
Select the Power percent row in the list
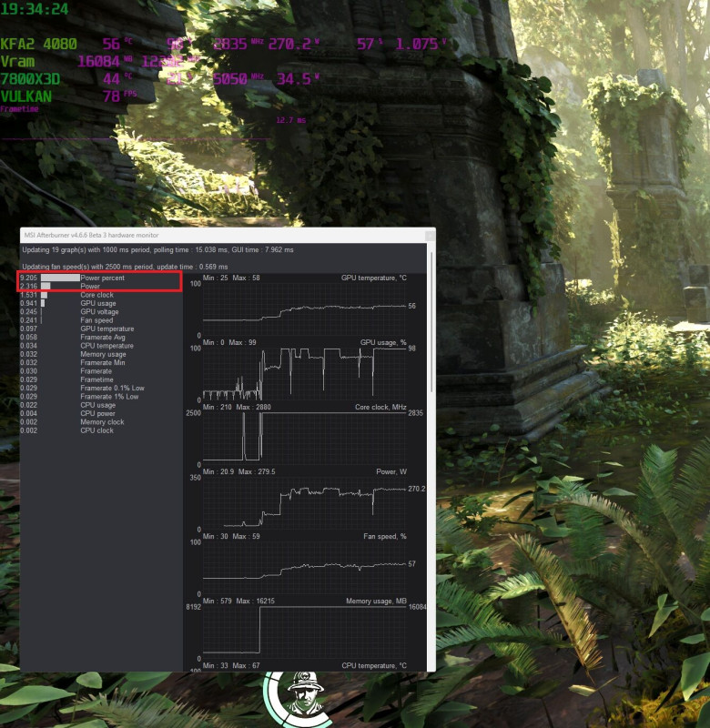[101, 278]
